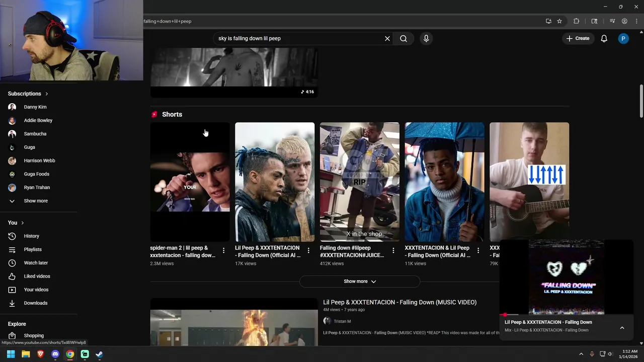Screen dimensions: 644x362
Task: Open the Chrome profile icon
Action: coord(624,21)
